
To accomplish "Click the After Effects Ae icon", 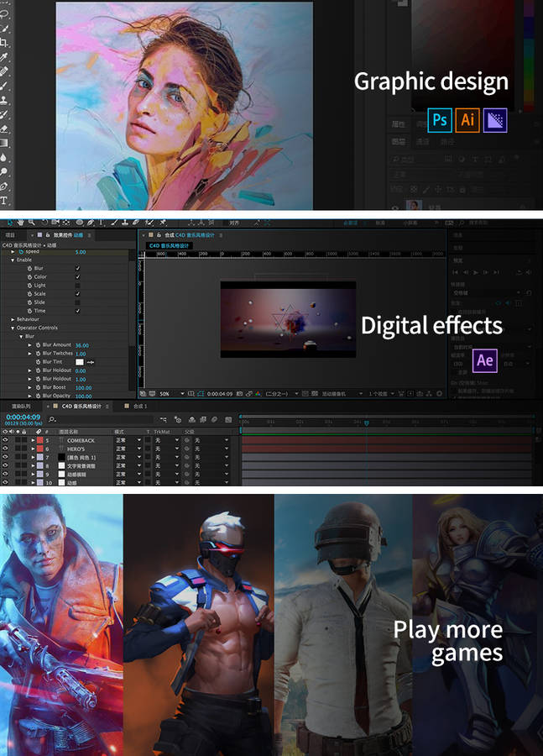I will click(x=484, y=360).
